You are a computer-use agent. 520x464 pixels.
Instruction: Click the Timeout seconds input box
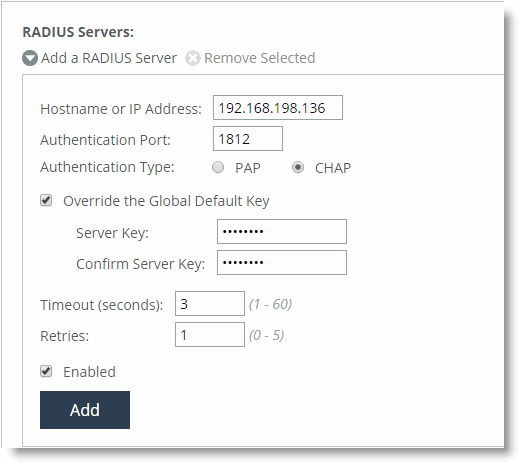click(x=210, y=303)
